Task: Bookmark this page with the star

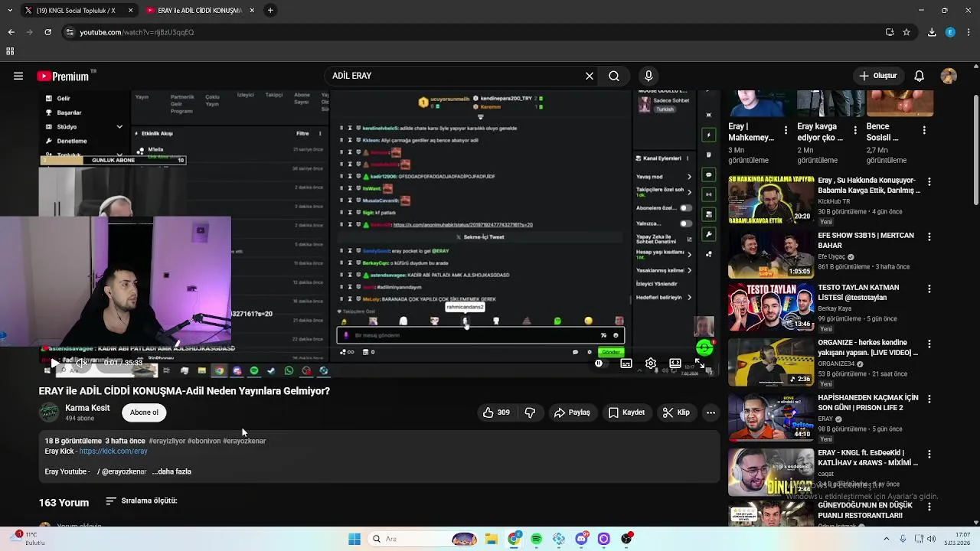Action: click(x=906, y=32)
